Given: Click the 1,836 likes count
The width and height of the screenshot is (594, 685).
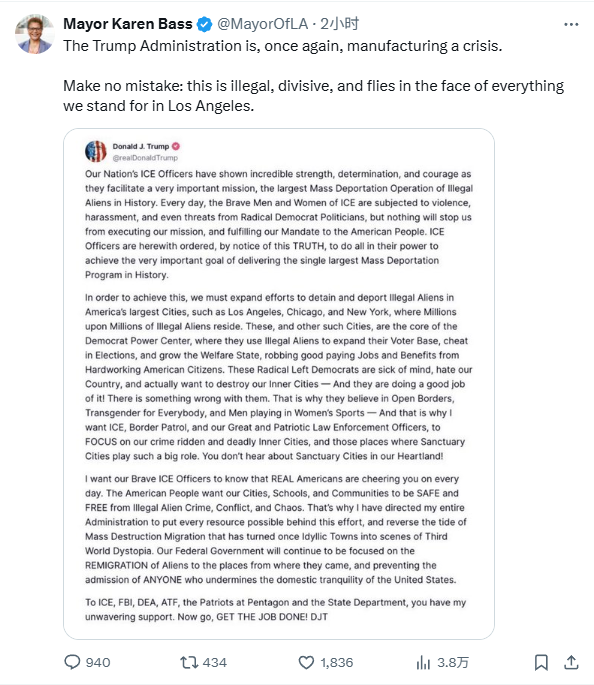Looking at the screenshot, I should point(336,662).
